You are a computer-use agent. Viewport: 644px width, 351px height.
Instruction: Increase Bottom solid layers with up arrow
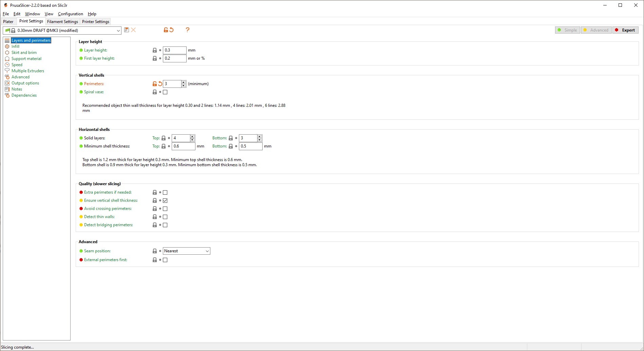[x=260, y=136]
